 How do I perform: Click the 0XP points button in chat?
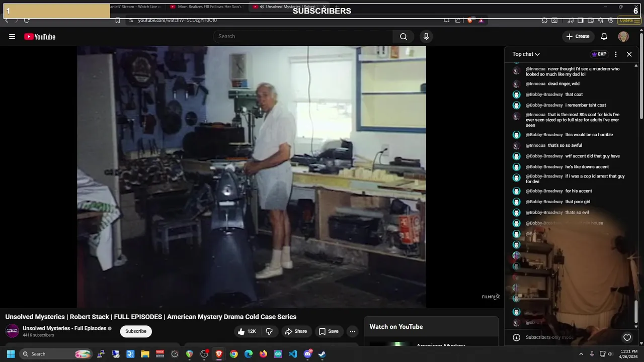click(x=599, y=54)
